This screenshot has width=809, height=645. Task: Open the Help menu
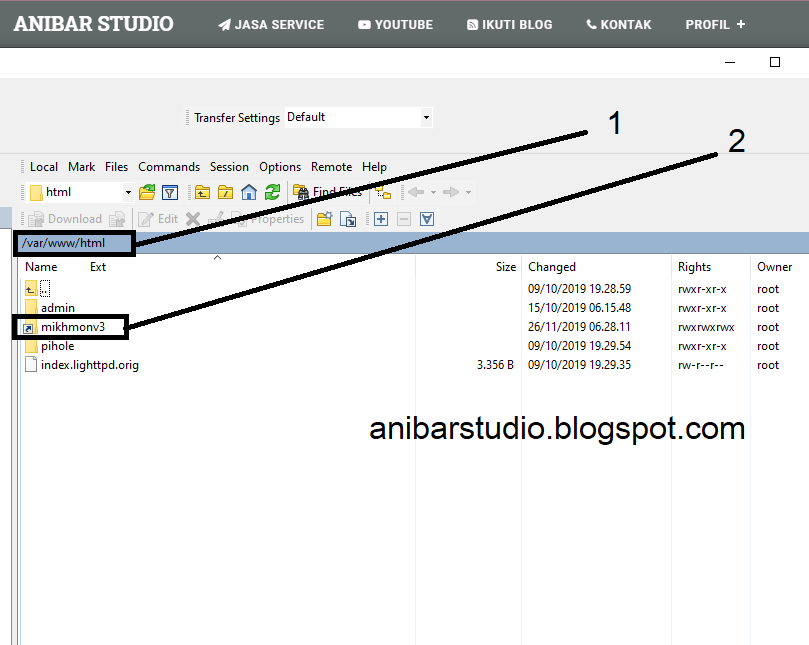[374, 167]
